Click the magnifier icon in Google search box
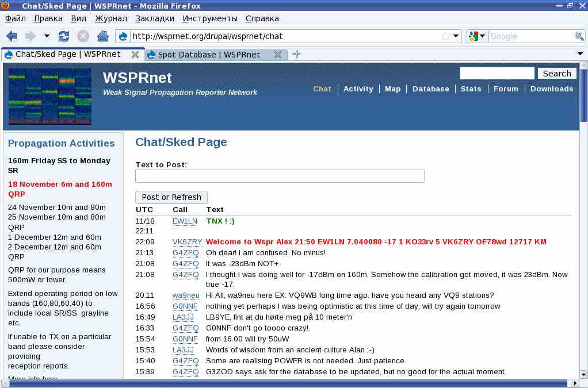 [579, 36]
